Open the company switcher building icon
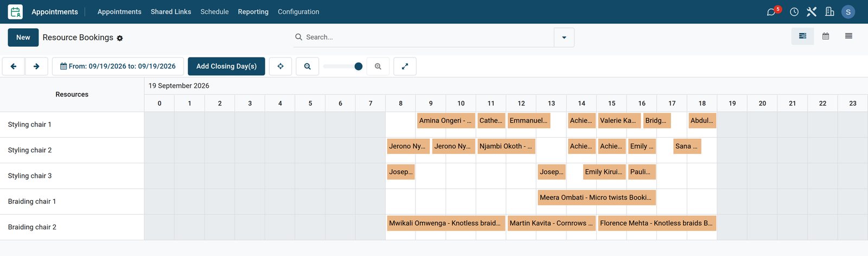Viewport: 868px width, 256px height. (829, 11)
